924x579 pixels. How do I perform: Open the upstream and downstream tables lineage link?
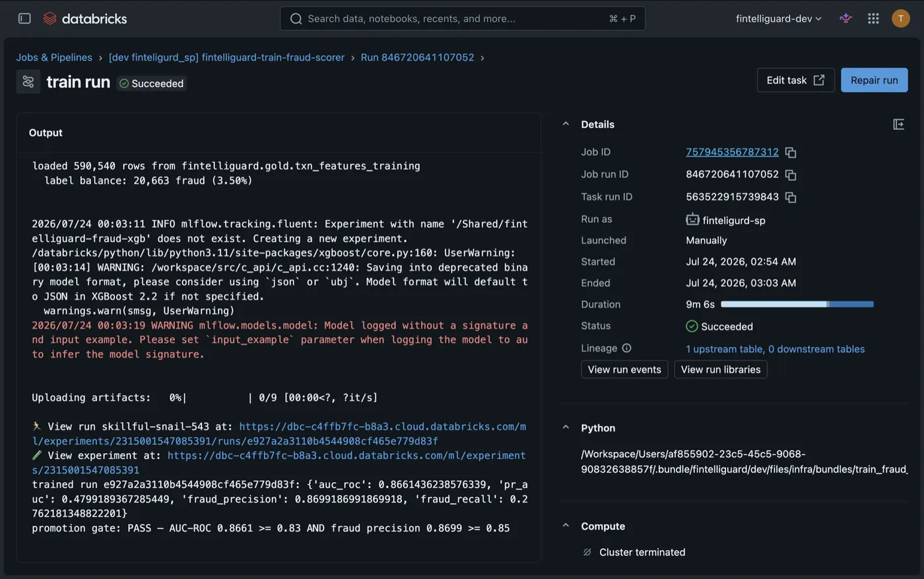click(775, 349)
